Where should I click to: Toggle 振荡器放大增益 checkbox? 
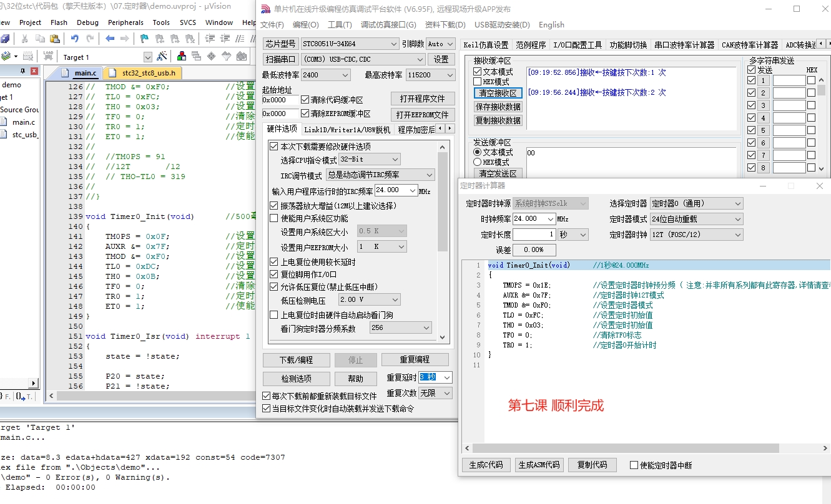coord(273,205)
